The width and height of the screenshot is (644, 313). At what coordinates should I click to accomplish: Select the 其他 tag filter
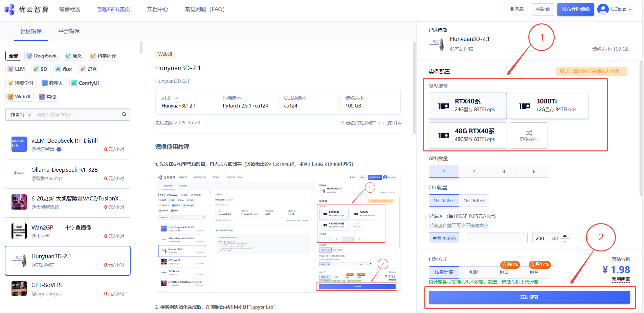48,97
